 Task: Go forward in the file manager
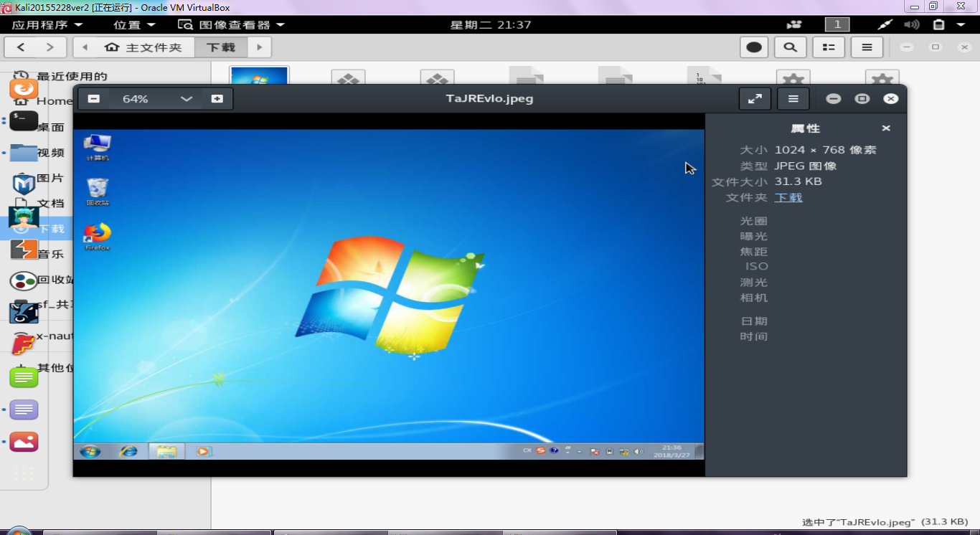(50, 47)
